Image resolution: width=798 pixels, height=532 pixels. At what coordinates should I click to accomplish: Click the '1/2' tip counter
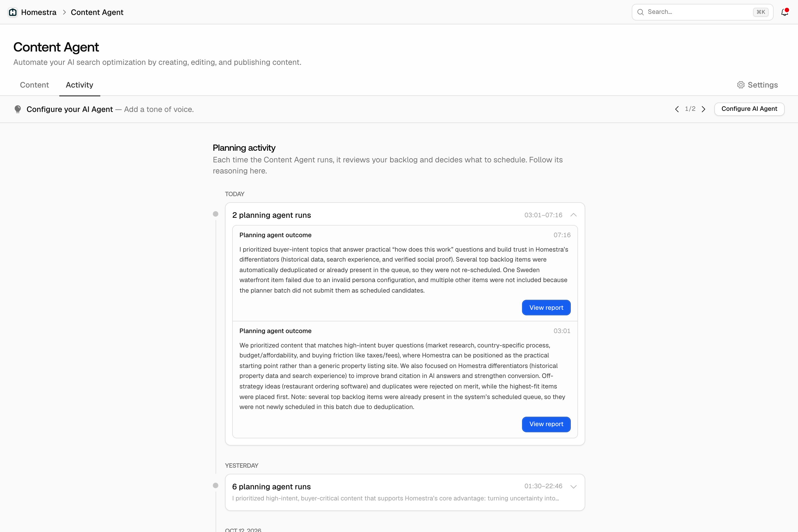pos(690,109)
